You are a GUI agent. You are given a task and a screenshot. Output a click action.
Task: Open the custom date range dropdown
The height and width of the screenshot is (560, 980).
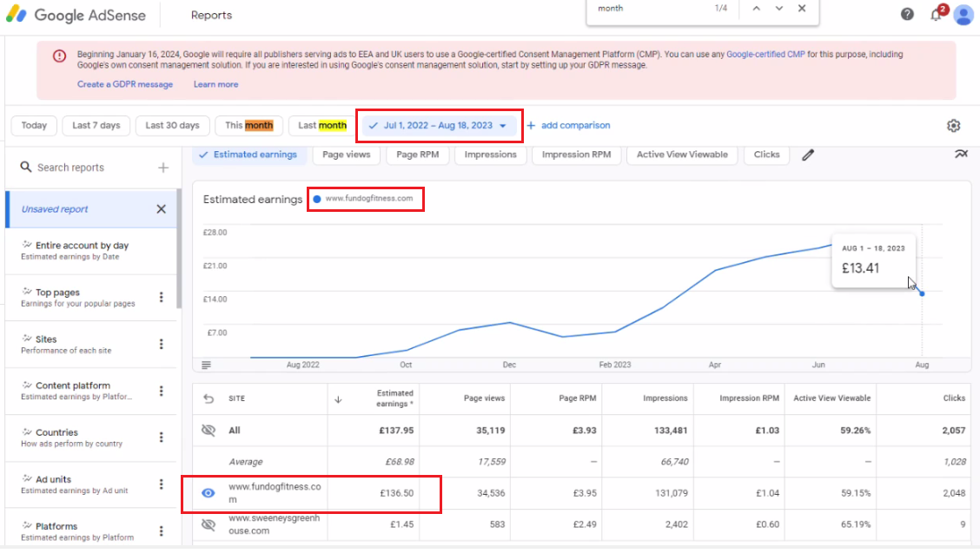[439, 126]
